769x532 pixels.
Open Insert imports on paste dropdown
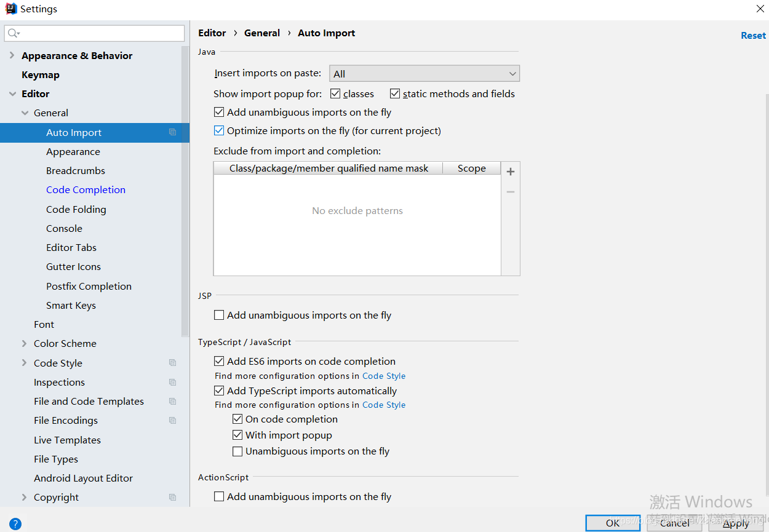pos(424,74)
